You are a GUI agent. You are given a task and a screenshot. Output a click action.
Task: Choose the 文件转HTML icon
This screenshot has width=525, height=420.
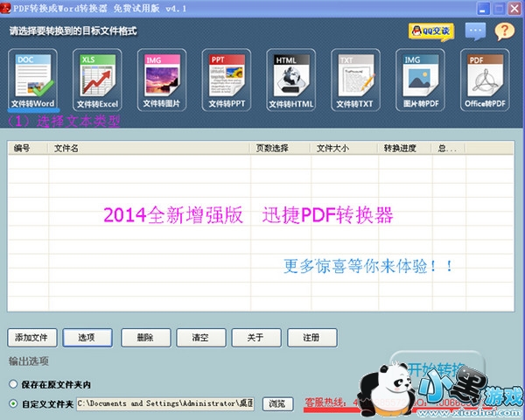click(291, 80)
